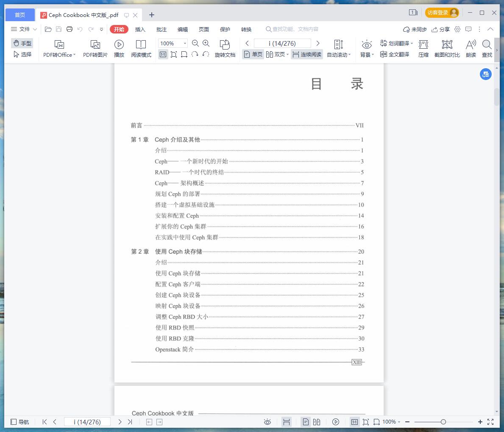504x432 pixels.
Task: Click the status bar zoom plus button
Action: point(480,422)
